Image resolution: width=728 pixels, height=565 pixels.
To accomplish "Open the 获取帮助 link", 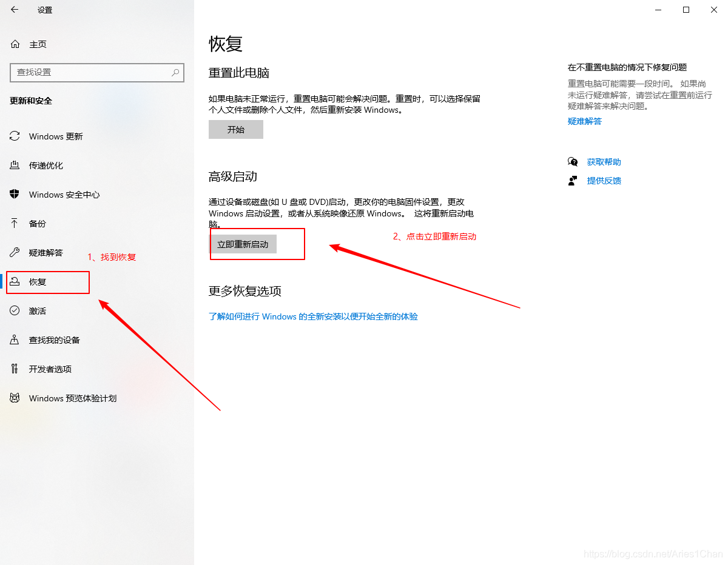I will click(604, 162).
